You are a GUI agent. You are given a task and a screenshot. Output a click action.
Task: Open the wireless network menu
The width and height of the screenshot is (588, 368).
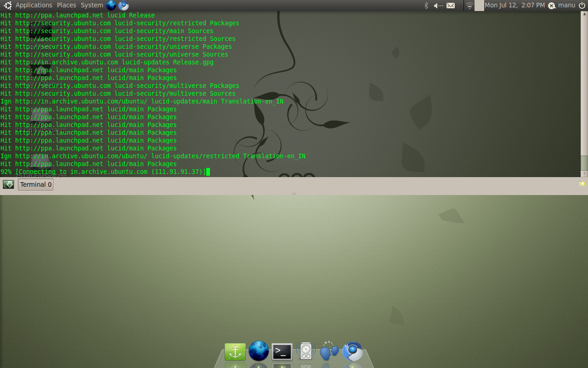[x=469, y=5]
